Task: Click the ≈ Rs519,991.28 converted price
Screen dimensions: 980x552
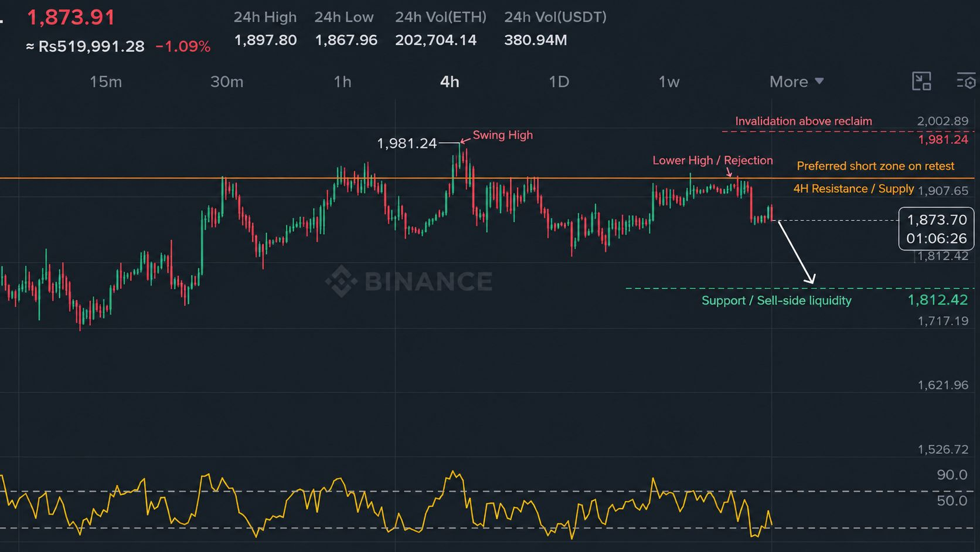Action: click(x=85, y=46)
